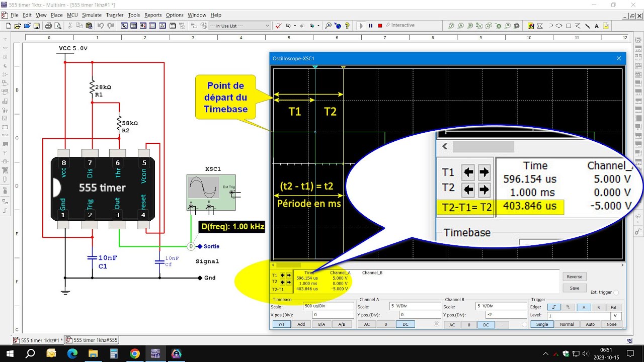Select Single trigger mode
This screenshot has width=644, height=362.
tap(542, 324)
